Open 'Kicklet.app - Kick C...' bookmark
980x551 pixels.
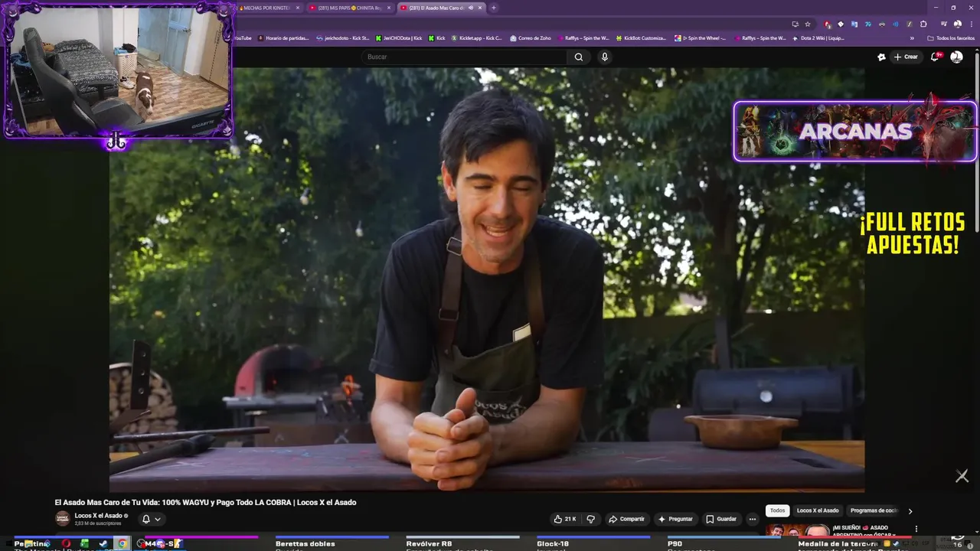[476, 38]
